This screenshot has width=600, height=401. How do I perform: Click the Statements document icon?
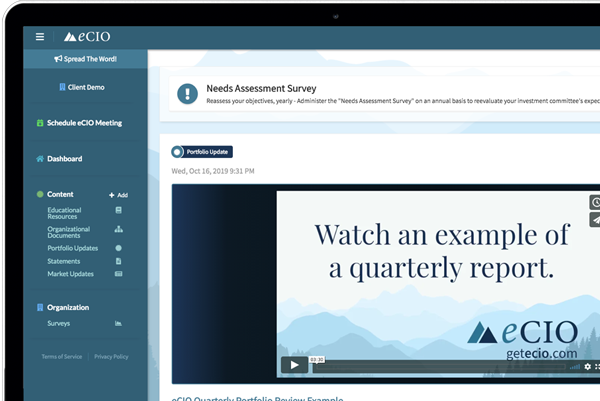click(x=119, y=261)
